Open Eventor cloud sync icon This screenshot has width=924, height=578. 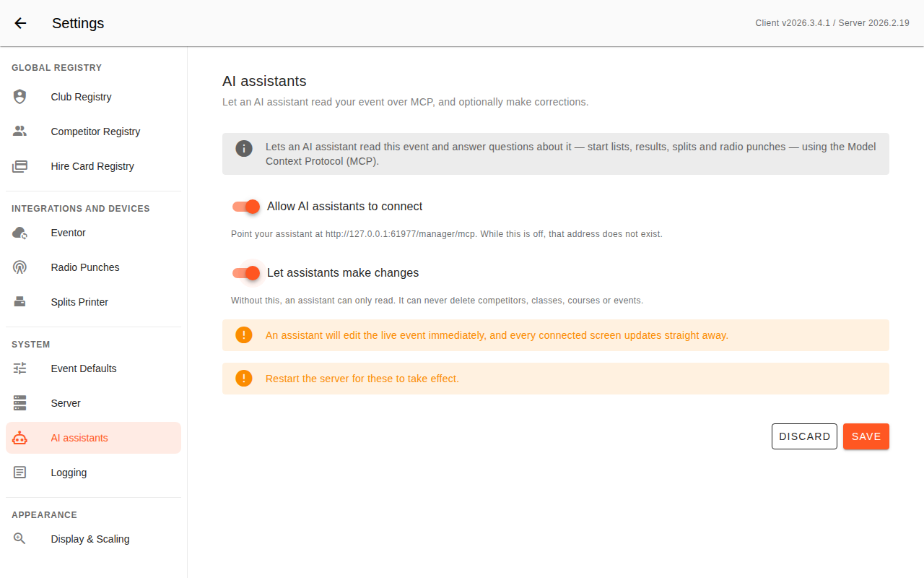coord(19,233)
